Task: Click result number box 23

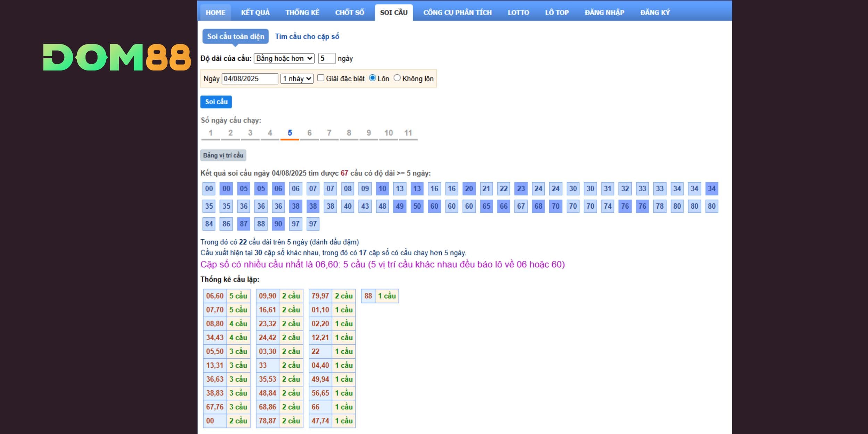Action: tap(521, 189)
